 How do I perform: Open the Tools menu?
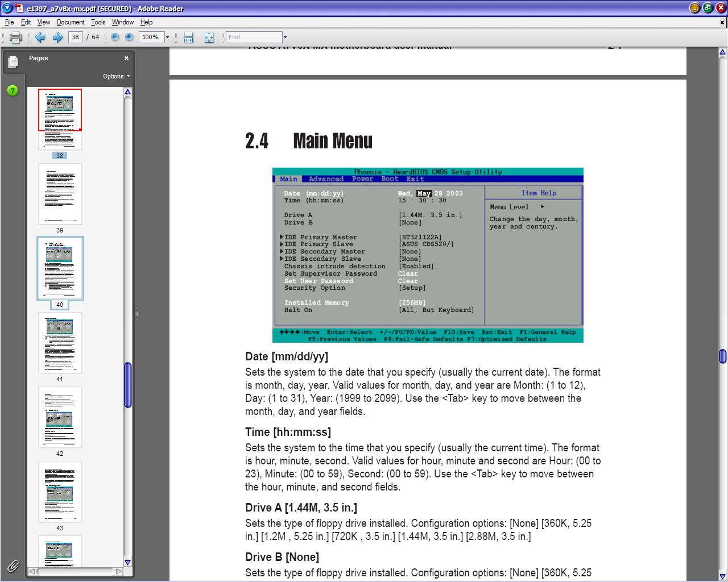click(x=98, y=22)
